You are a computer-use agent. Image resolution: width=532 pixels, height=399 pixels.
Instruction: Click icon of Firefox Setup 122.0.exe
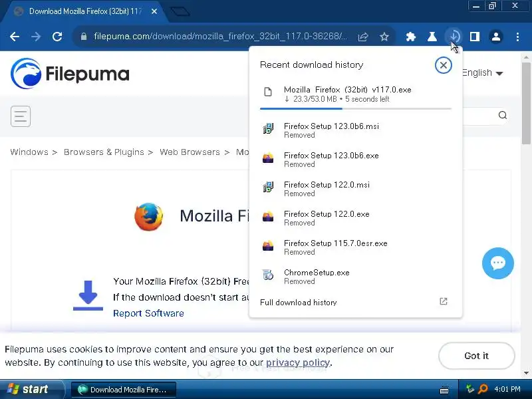268,216
